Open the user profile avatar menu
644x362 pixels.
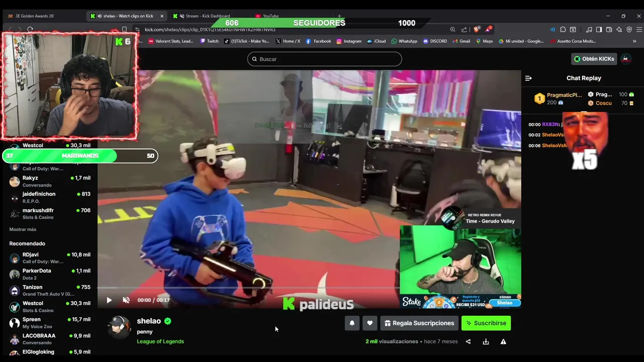(625, 59)
